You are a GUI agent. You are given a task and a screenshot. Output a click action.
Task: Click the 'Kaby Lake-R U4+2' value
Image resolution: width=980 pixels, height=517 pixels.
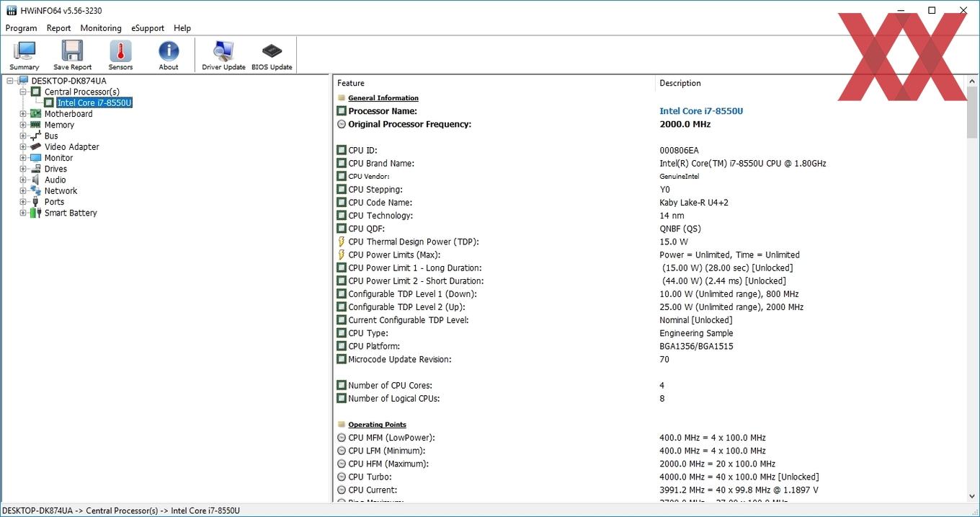click(694, 203)
